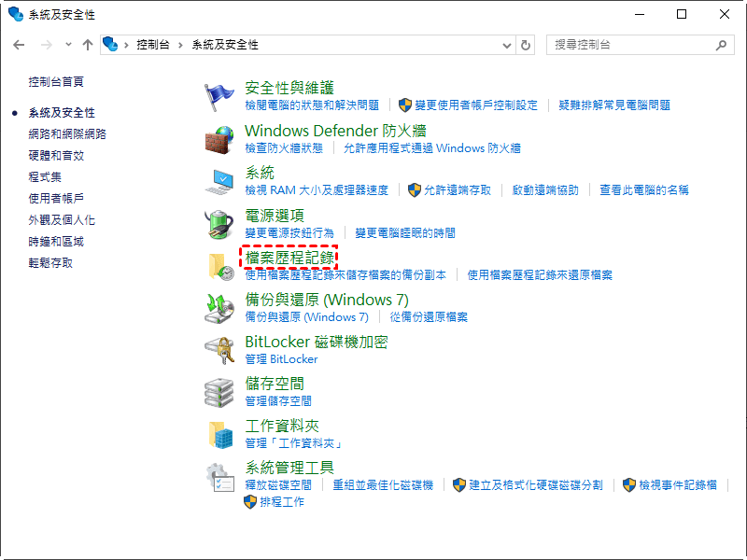Click 檢視 RAM 大小及處理器速度

[x=317, y=190]
